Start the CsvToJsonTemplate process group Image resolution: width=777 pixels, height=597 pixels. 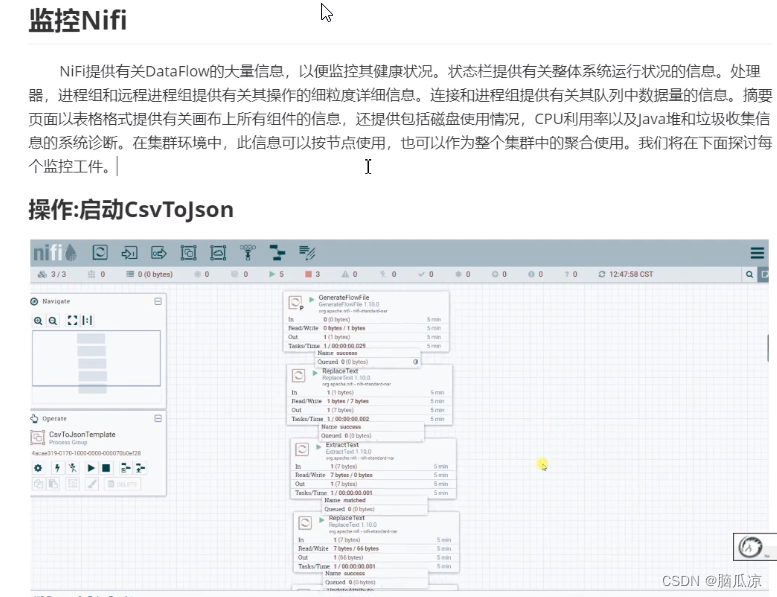(x=91, y=468)
